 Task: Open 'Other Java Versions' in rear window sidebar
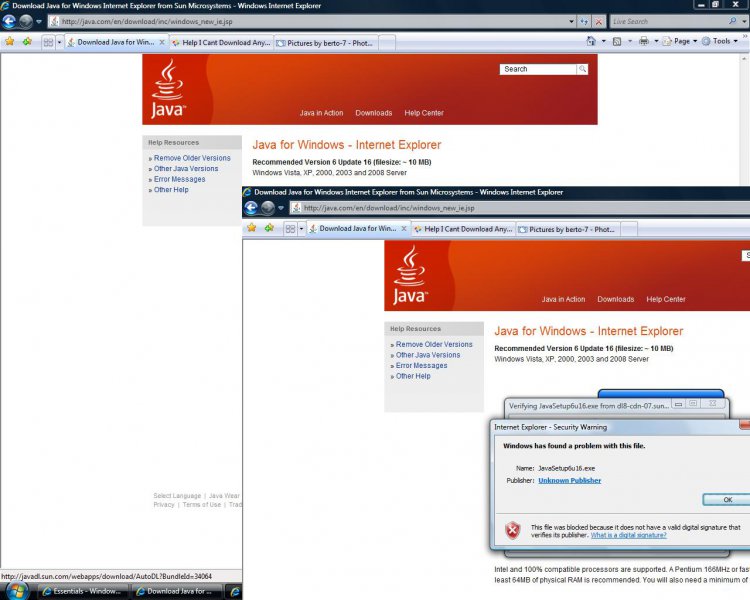click(x=186, y=168)
